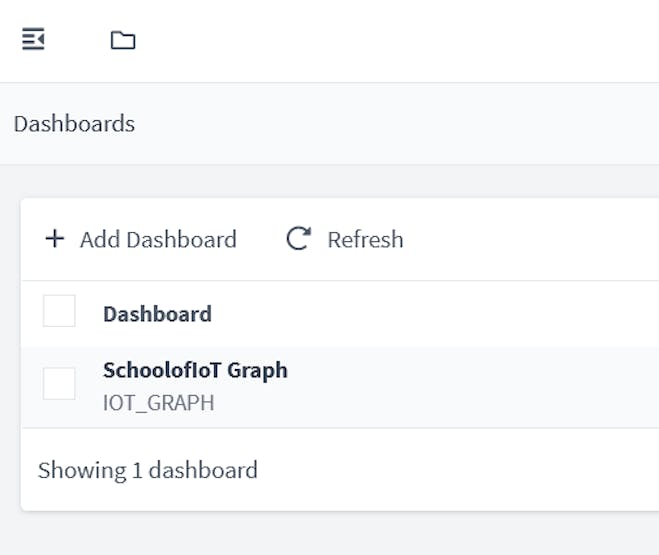This screenshot has width=659, height=555.
Task: Click the word 'Dashboard' in Add Dashboard
Action: coord(181,239)
